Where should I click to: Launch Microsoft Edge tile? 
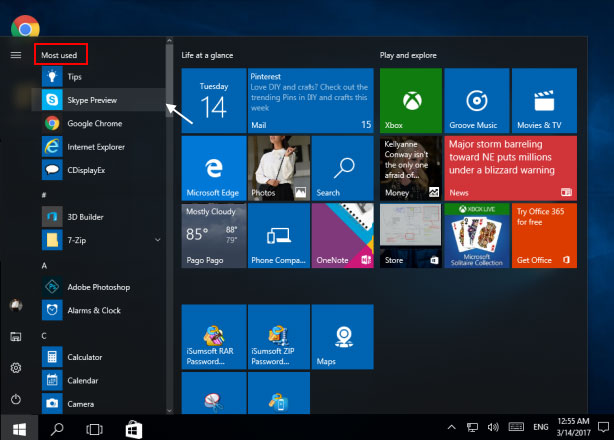pyautogui.click(x=214, y=168)
